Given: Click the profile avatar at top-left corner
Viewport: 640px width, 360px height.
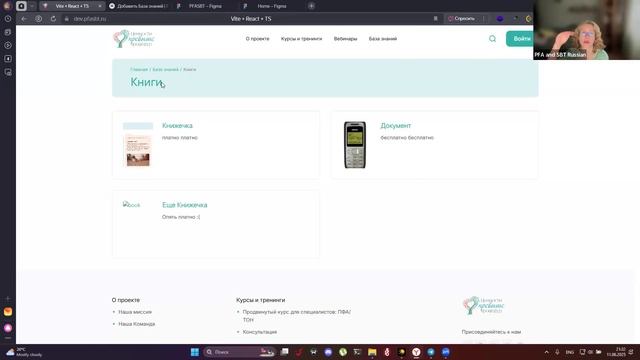Looking at the screenshot, I should [7, 6].
